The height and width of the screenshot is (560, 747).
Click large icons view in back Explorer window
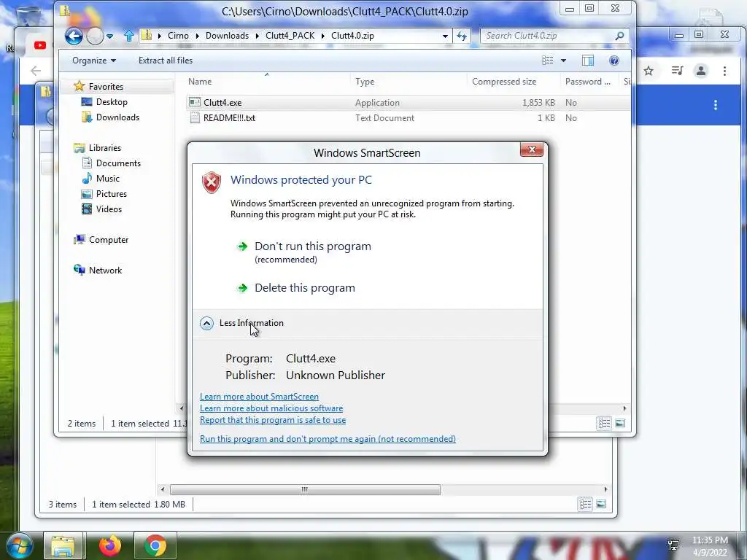coord(601,504)
